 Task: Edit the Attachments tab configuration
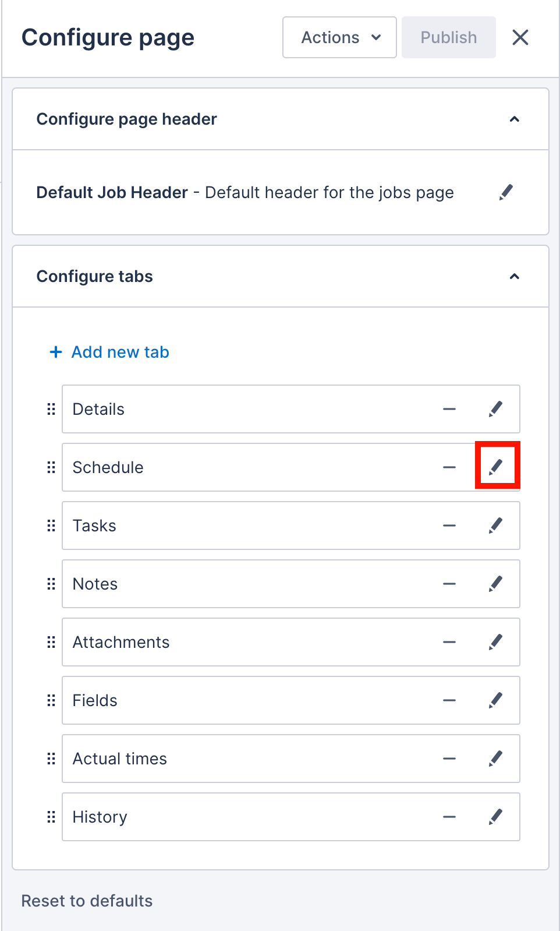pos(495,642)
